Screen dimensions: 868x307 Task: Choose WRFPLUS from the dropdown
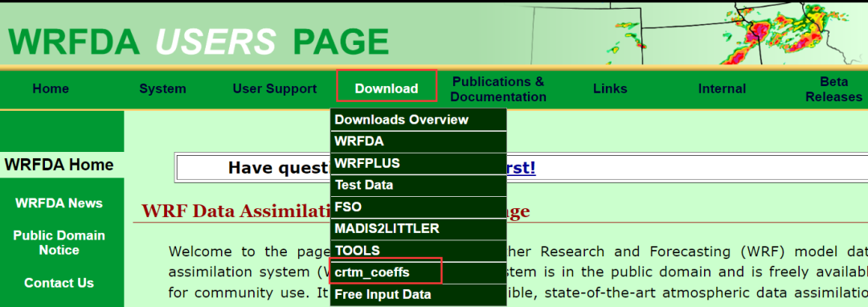419,163
